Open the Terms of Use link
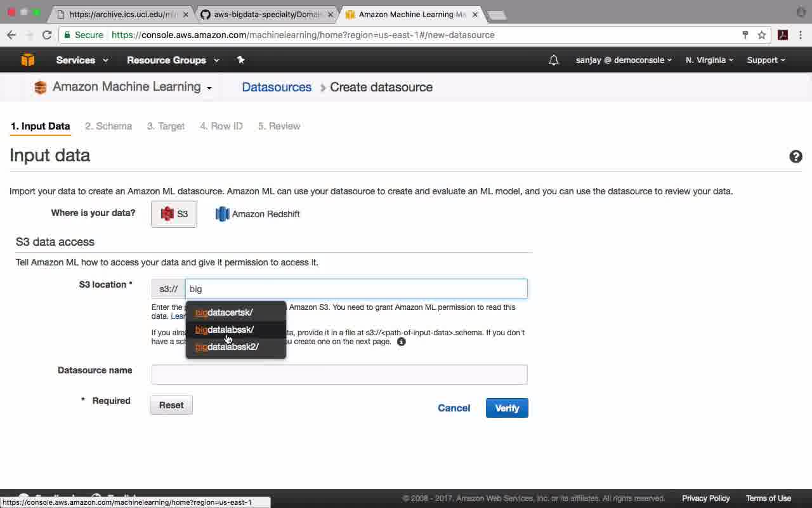Image resolution: width=812 pixels, height=508 pixels. [x=768, y=498]
